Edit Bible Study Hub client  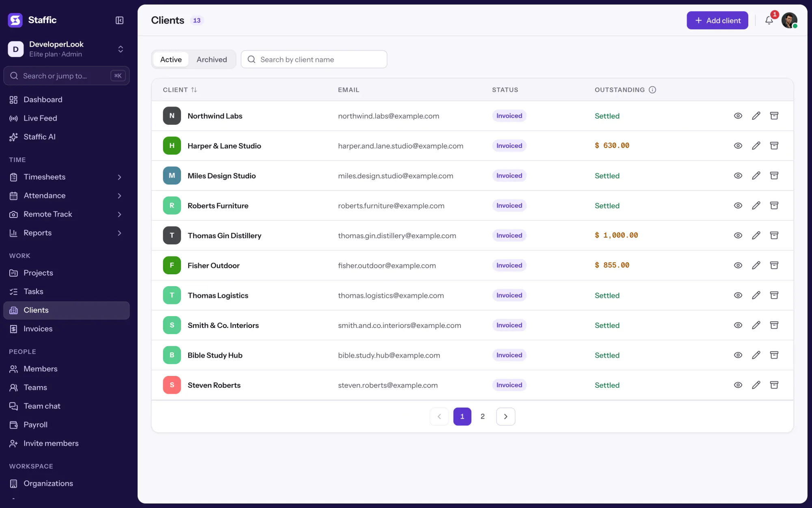pos(756,355)
